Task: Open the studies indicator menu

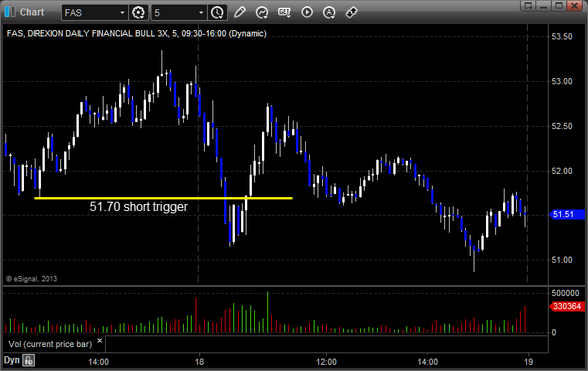Action: pos(262,12)
